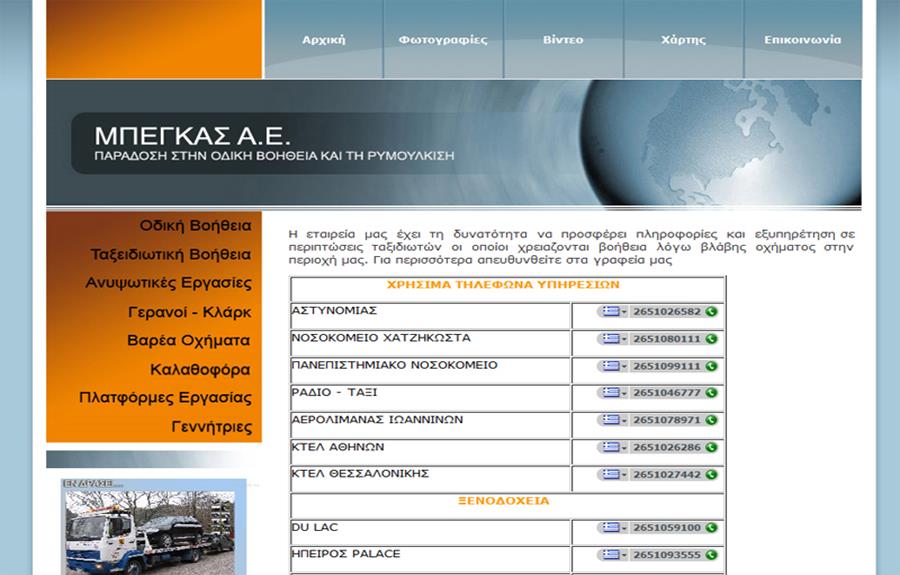Open Πλατφόρμες Εργασίας sidebar link
This screenshot has height=575, width=900.
click(165, 398)
